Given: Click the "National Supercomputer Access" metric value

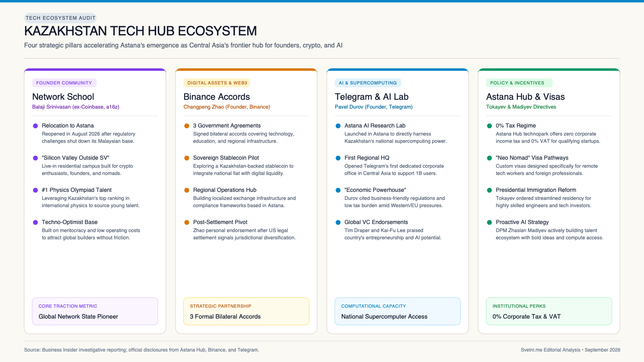Looking at the screenshot, I should tap(384, 317).
